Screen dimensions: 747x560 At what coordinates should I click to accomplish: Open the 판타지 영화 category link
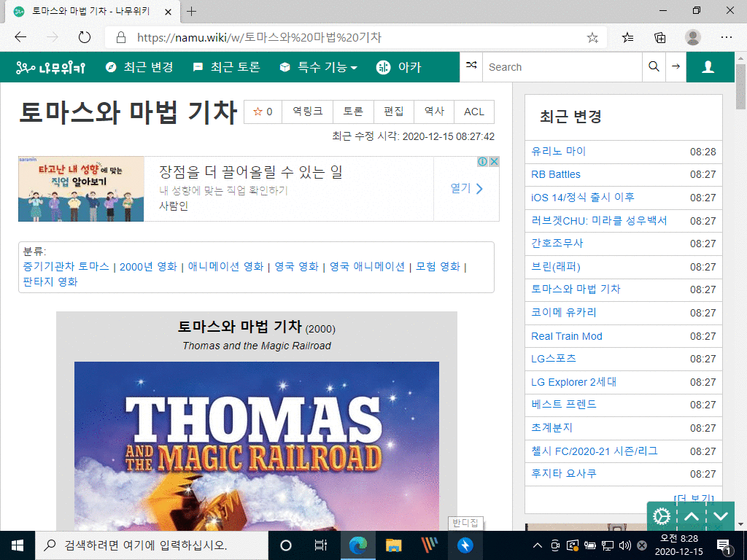pos(50,281)
